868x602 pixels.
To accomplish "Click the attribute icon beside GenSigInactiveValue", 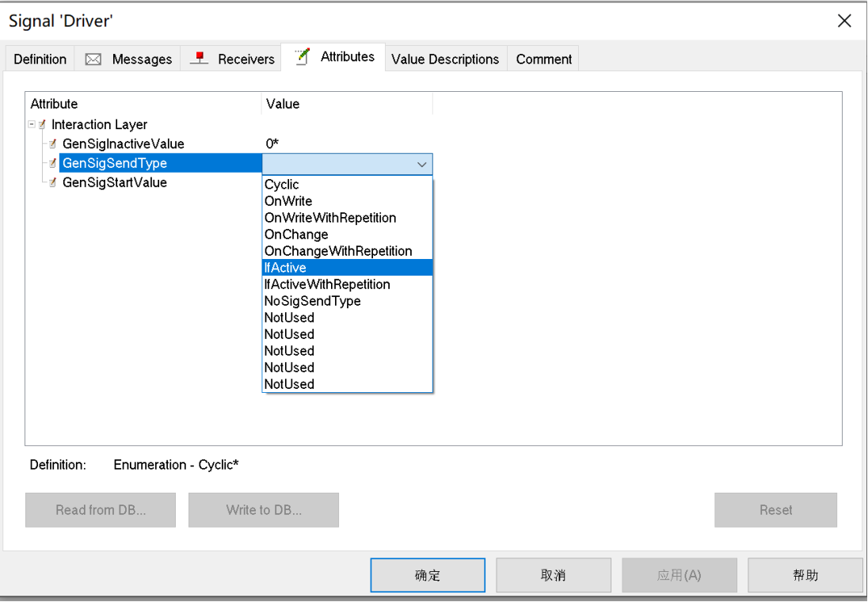I will (x=52, y=144).
